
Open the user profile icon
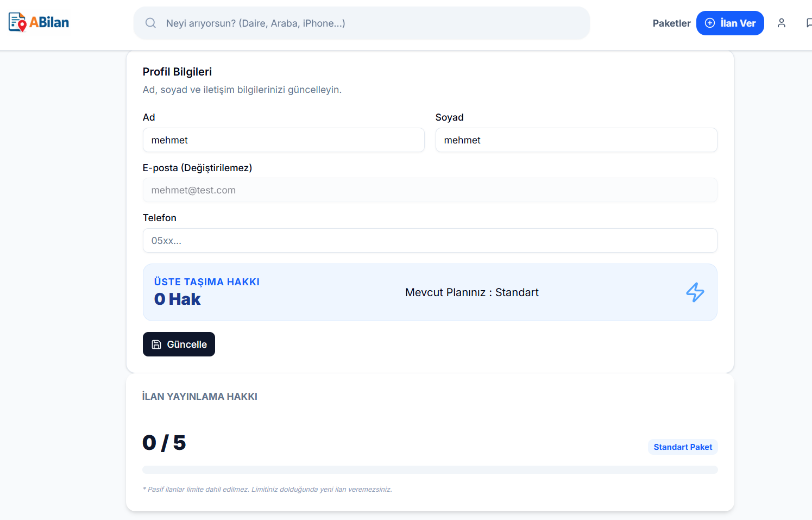point(781,23)
